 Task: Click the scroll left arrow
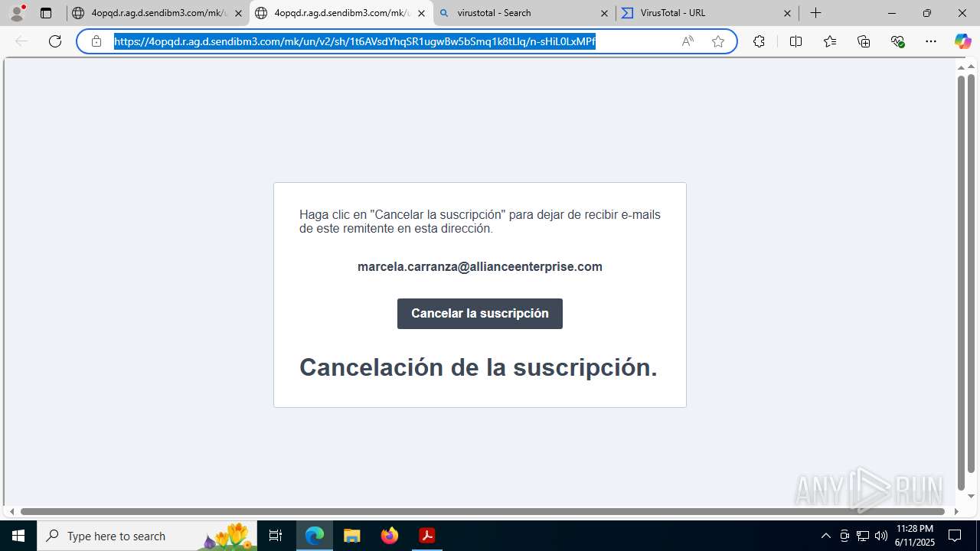[x=11, y=511]
